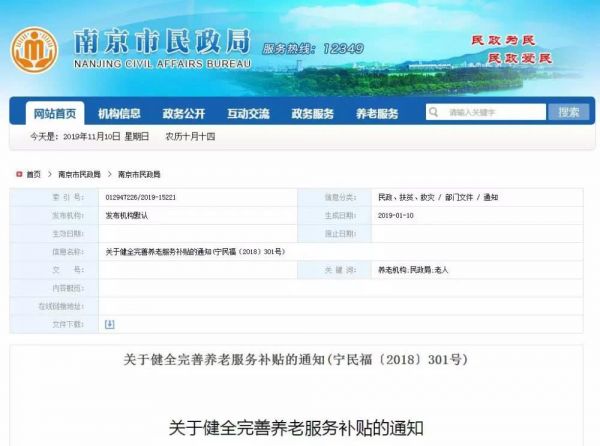The width and height of the screenshot is (600, 446).
Task: Click the large article heading 关于健全完善养老服务补贴的通知
Action: point(296,429)
